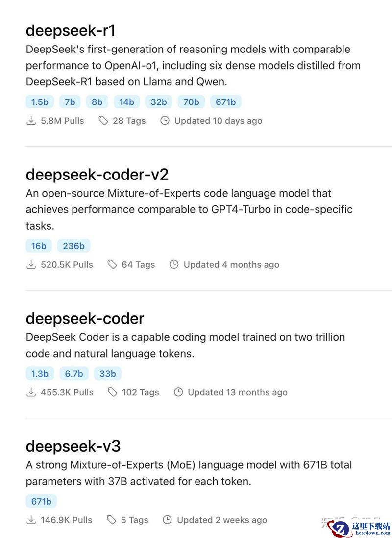Click the clock icon by Updated 13 months ago
392x538 pixels.
pyautogui.click(x=178, y=392)
